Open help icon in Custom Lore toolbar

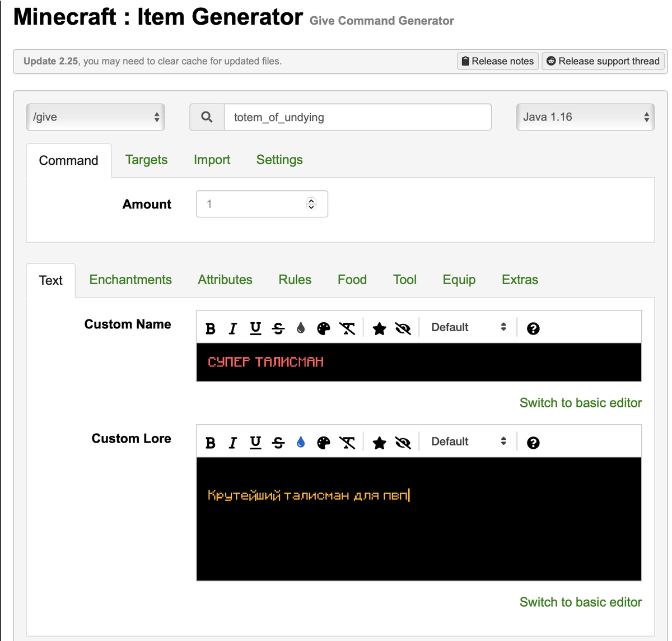pyautogui.click(x=533, y=443)
